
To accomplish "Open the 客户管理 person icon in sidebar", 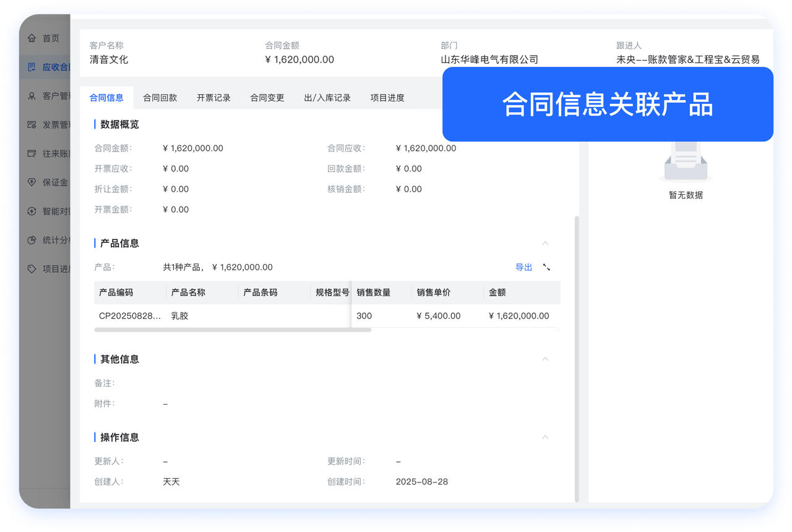I will tap(32, 96).
